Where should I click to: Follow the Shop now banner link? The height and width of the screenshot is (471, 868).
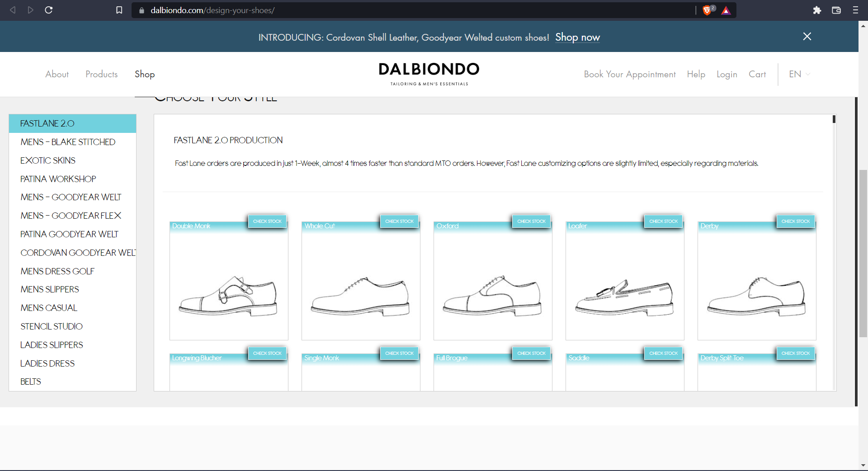pos(577,37)
